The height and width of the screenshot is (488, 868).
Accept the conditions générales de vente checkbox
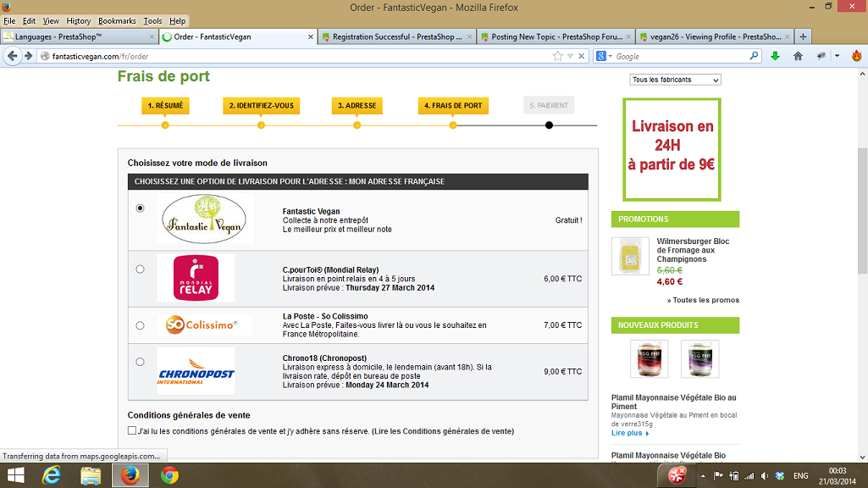click(x=132, y=430)
